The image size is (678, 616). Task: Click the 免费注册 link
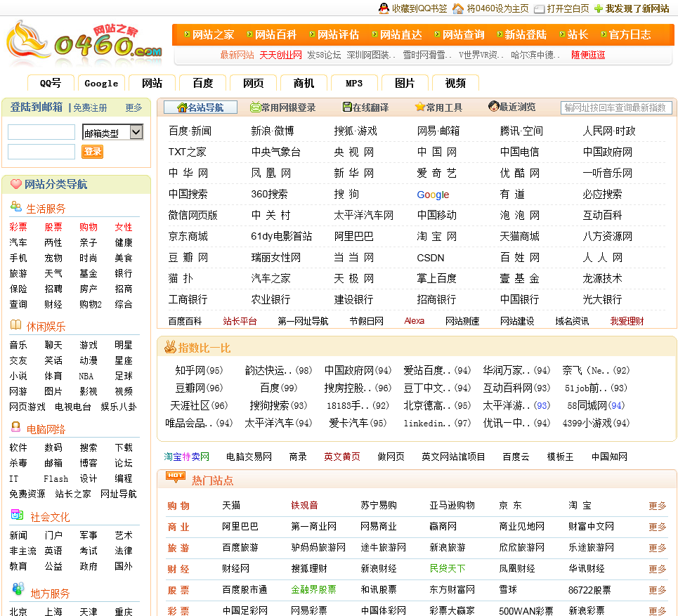tap(90, 108)
